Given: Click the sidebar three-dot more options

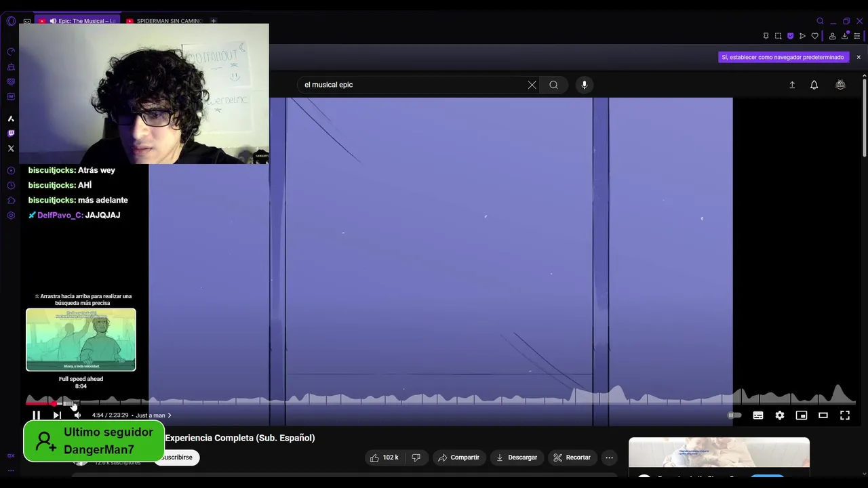Looking at the screenshot, I should 11,470.
